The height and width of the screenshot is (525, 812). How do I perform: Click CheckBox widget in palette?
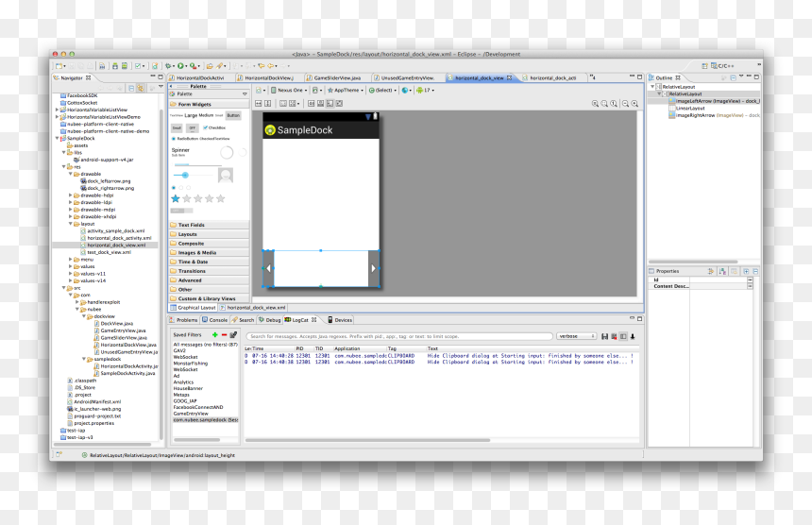214,127
